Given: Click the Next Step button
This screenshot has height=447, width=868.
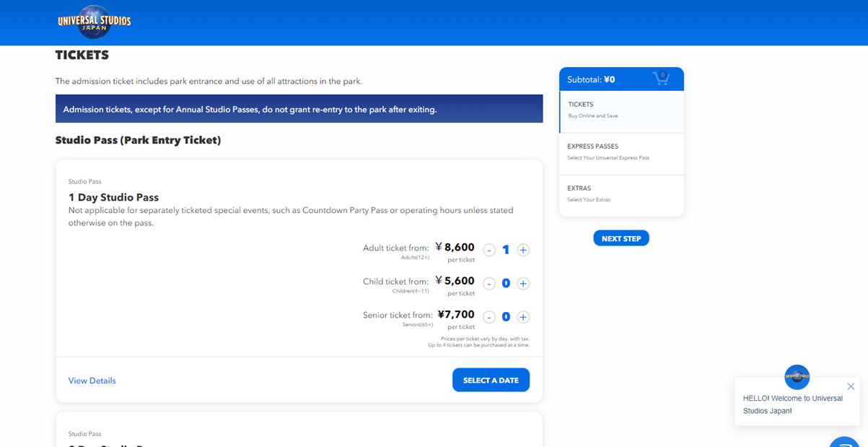Looking at the screenshot, I should click(621, 238).
